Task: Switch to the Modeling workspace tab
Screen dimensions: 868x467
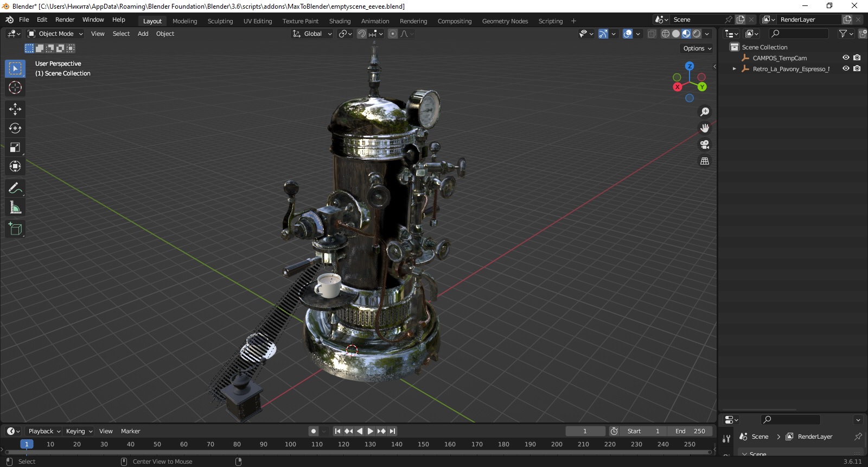Action: (x=184, y=21)
